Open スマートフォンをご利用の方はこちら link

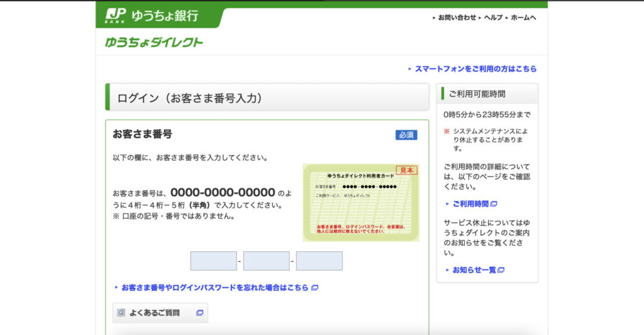475,69
